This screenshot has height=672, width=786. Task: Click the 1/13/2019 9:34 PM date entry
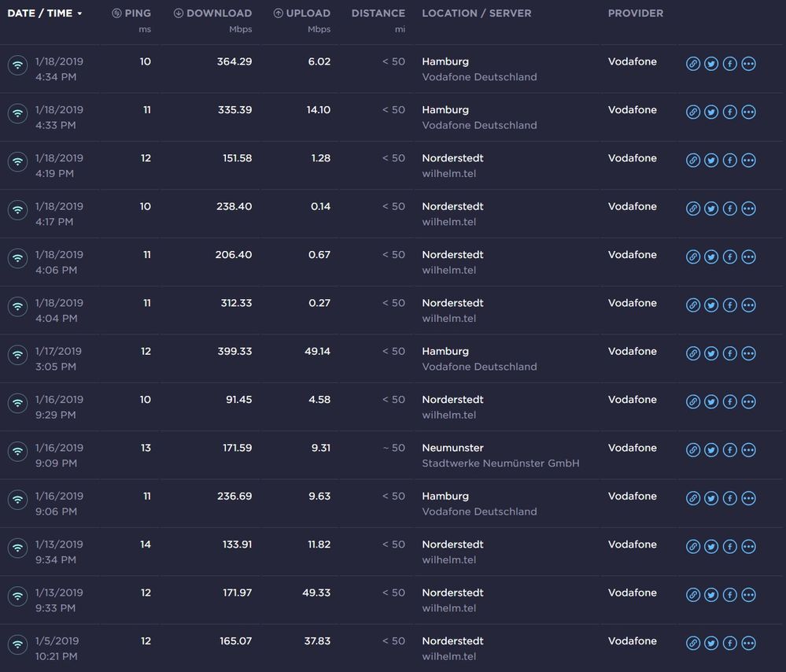click(x=59, y=552)
